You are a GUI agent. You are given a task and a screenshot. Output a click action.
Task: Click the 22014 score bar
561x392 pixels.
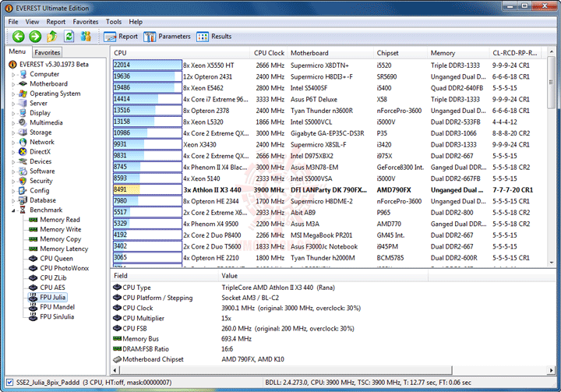pyautogui.click(x=147, y=65)
